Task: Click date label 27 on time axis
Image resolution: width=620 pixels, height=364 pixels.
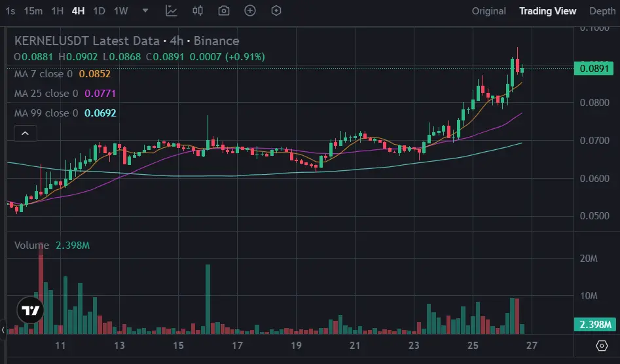Action: 532,346
